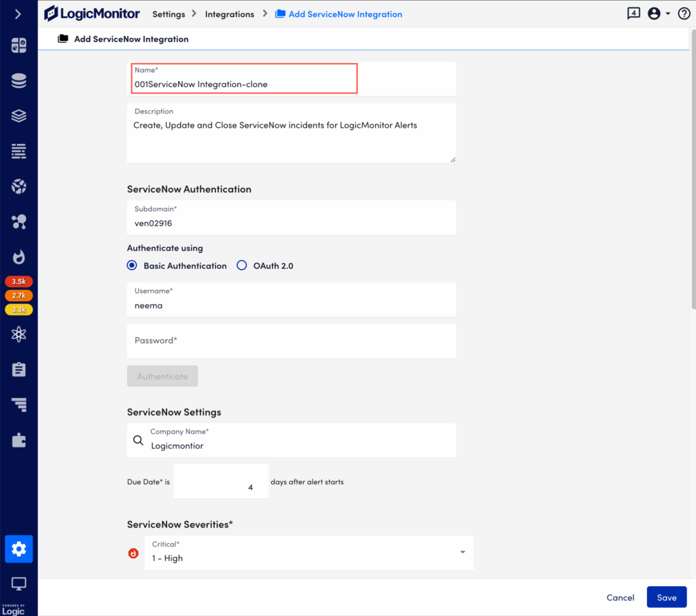Go to Integrations in breadcrumb
This screenshot has width=696, height=616.
230,14
